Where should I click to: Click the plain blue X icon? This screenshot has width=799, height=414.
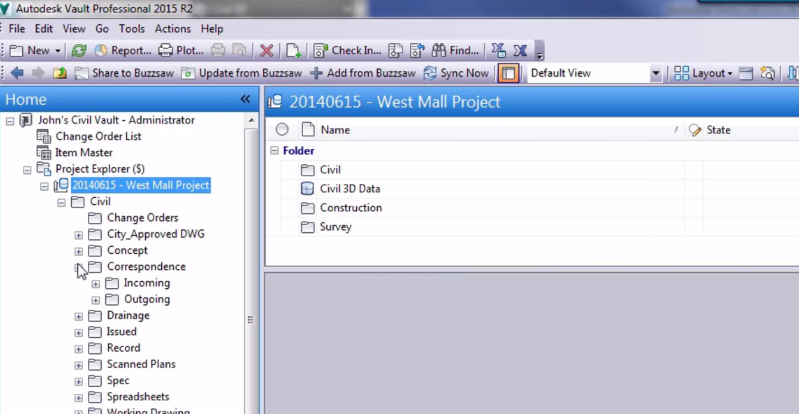point(520,50)
